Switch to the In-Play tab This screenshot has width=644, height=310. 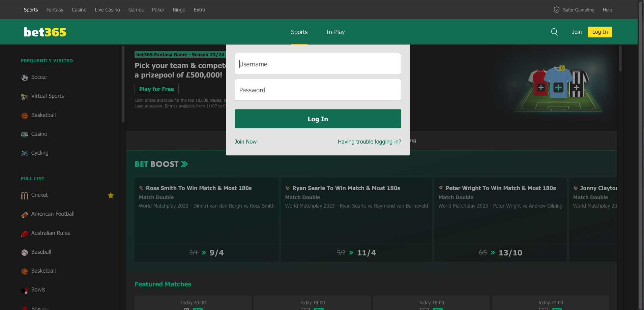pyautogui.click(x=335, y=32)
